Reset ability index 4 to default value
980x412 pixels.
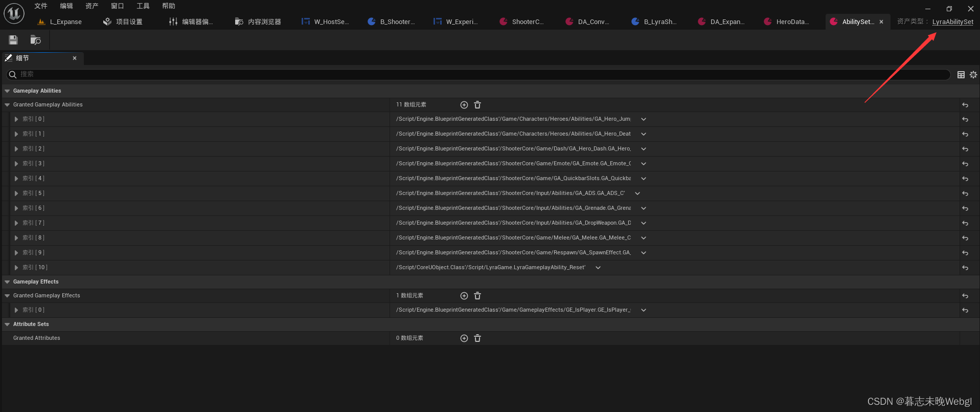pyautogui.click(x=965, y=179)
